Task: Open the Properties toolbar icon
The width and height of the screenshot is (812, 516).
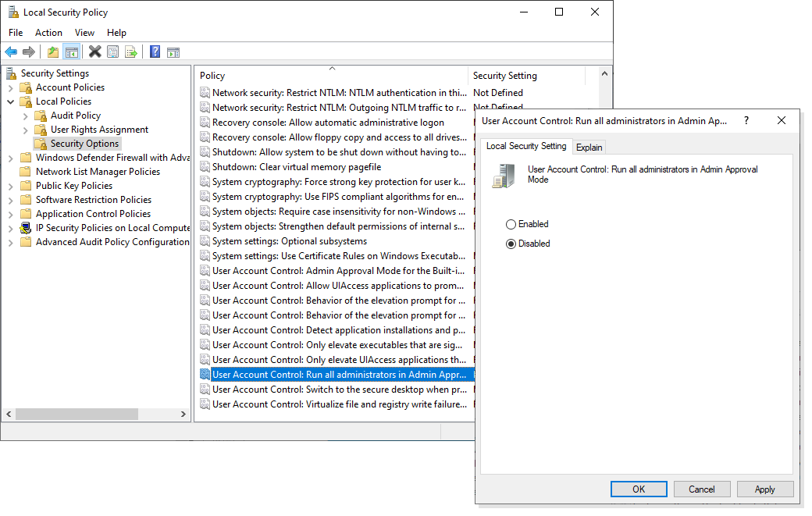Action: click(x=113, y=52)
